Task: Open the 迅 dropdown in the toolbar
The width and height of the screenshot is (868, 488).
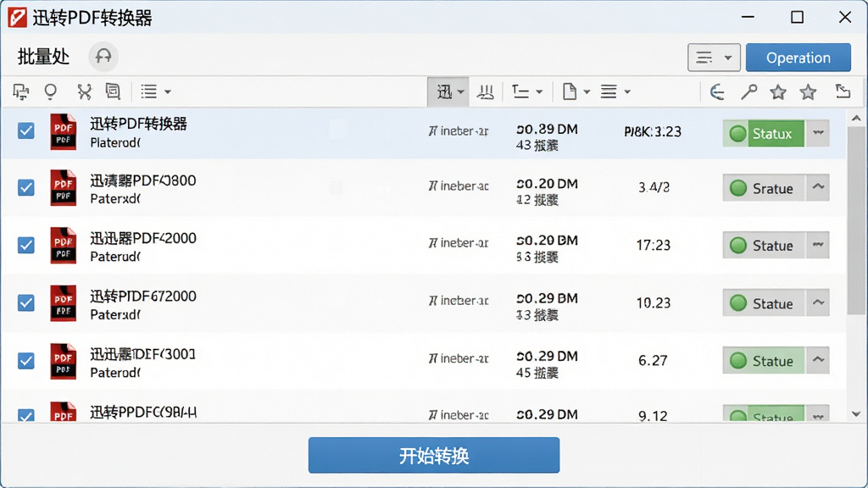Action: pos(448,91)
